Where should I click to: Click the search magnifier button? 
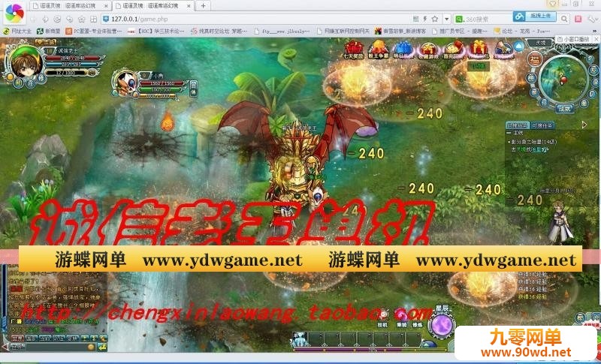(x=564, y=18)
